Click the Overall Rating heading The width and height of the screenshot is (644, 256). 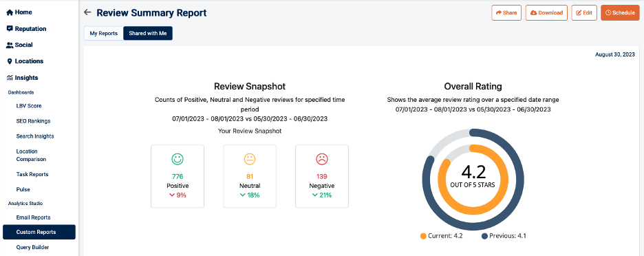473,87
